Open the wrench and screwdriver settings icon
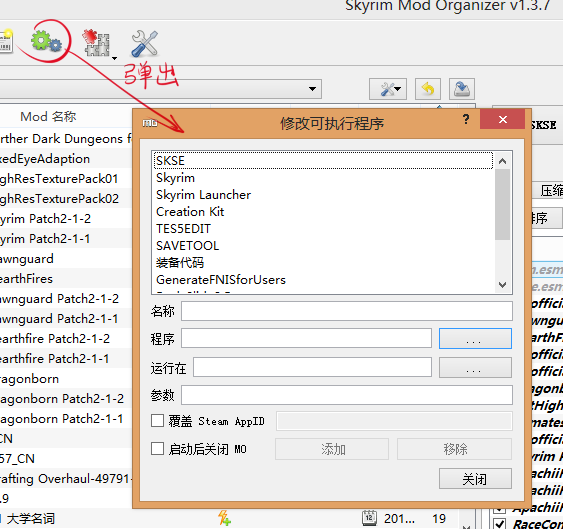The height and width of the screenshot is (529, 563). (144, 43)
